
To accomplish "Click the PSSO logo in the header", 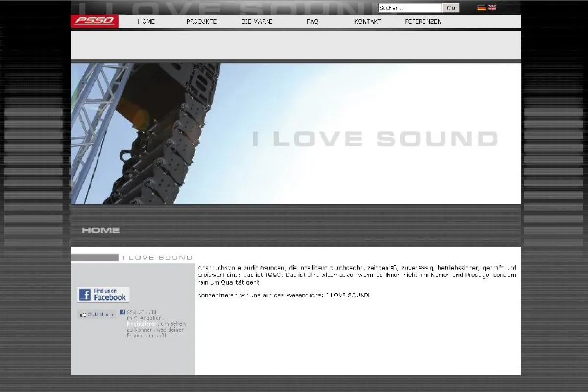I will click(x=95, y=21).
